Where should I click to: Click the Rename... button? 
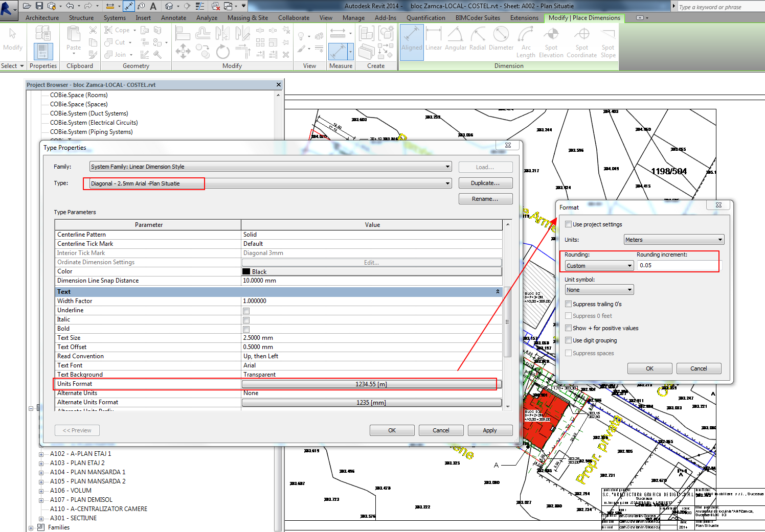(x=485, y=199)
